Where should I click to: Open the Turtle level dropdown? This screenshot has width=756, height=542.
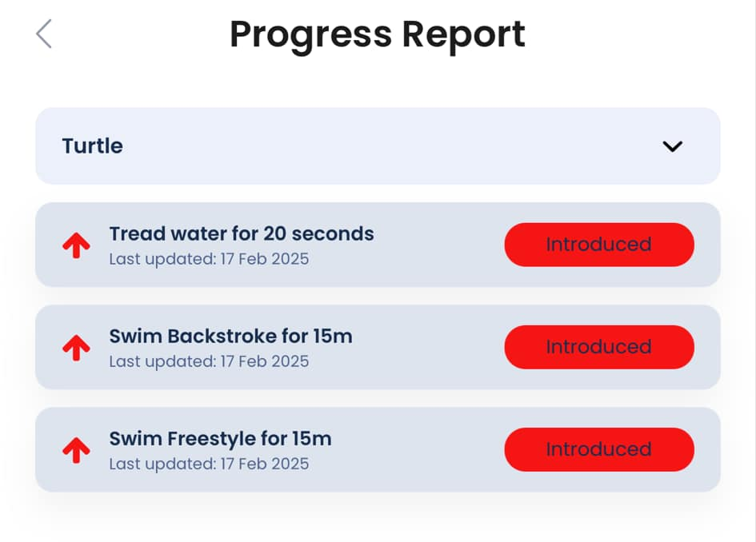pos(378,146)
